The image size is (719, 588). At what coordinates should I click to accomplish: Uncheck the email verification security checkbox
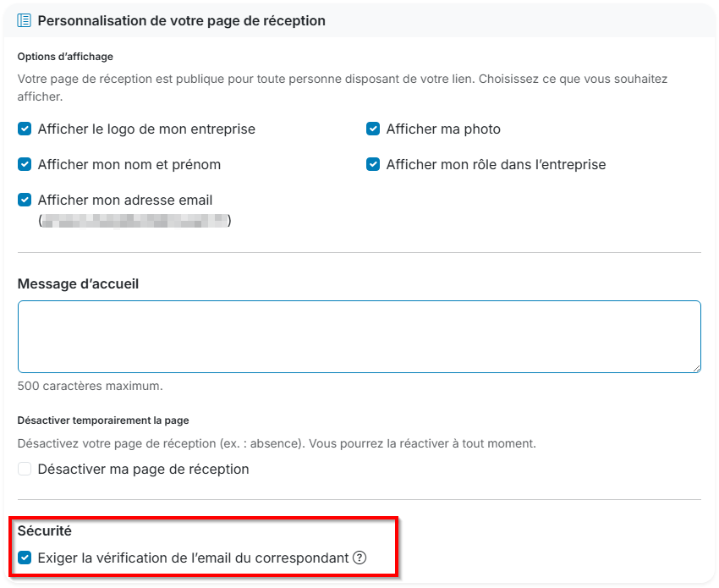click(x=25, y=558)
